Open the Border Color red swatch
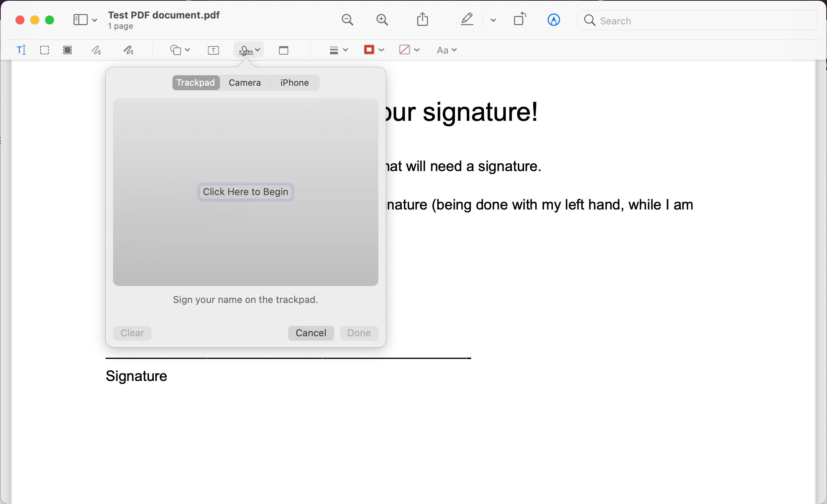This screenshot has width=827, height=504. point(369,50)
